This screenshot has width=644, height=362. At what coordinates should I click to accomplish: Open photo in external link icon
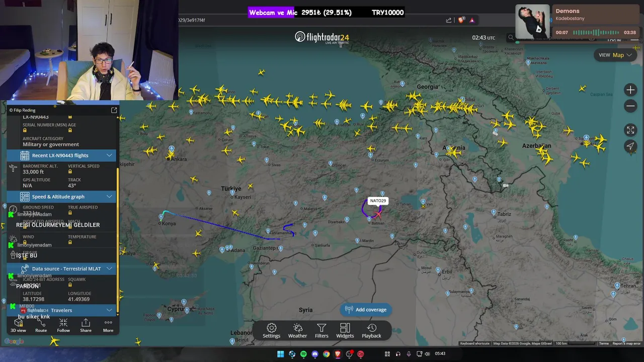tap(114, 110)
